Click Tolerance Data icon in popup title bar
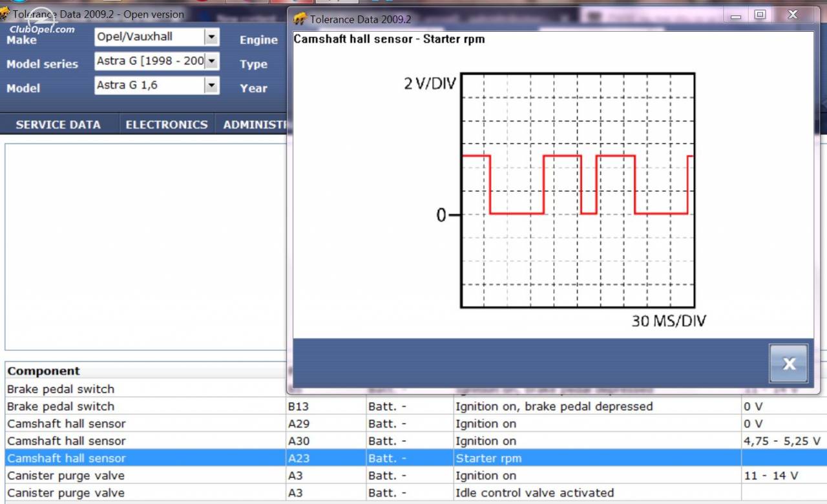This screenshot has height=504, width=827. [x=300, y=19]
